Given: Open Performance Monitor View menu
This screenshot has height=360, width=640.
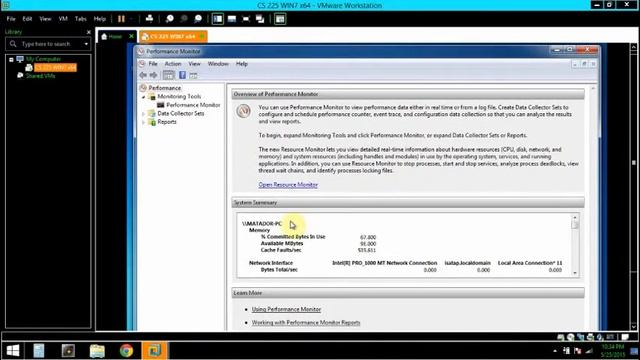Looking at the screenshot, I should [194, 64].
